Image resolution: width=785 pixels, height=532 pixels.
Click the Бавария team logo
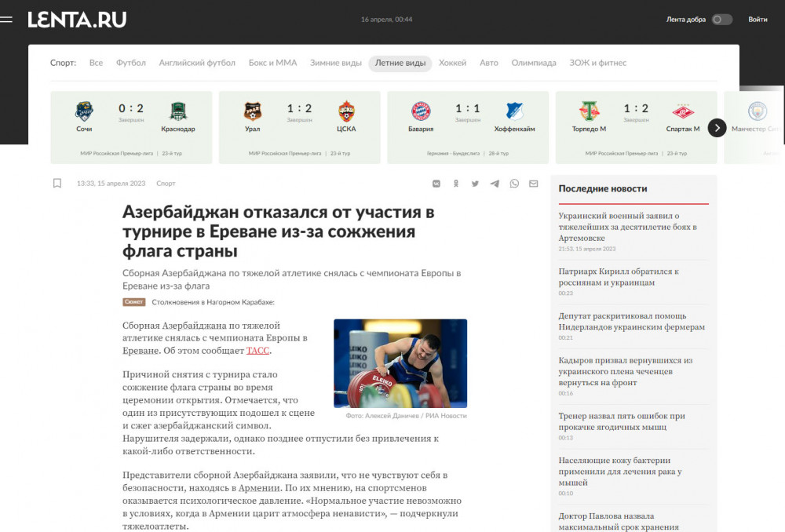pos(421,111)
